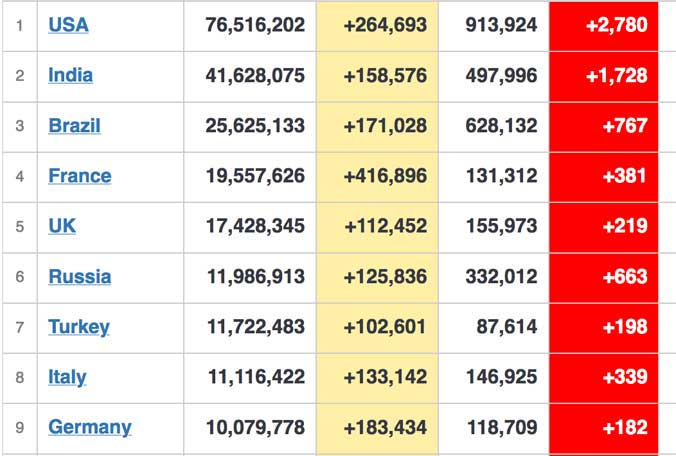This screenshot has height=456, width=676.
Task: Open the Italy country link
Action: click(x=67, y=378)
